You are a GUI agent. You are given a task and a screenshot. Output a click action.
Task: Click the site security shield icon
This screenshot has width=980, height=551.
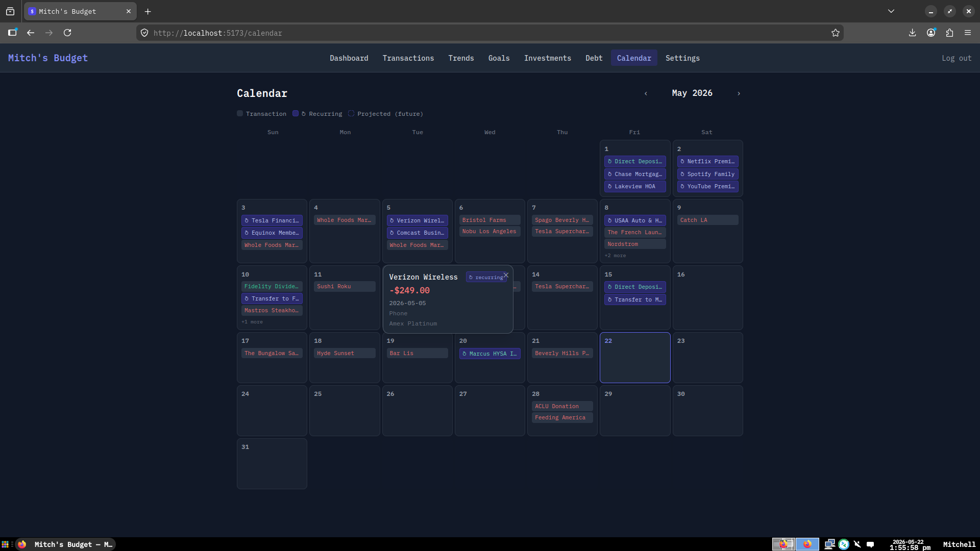144,33
